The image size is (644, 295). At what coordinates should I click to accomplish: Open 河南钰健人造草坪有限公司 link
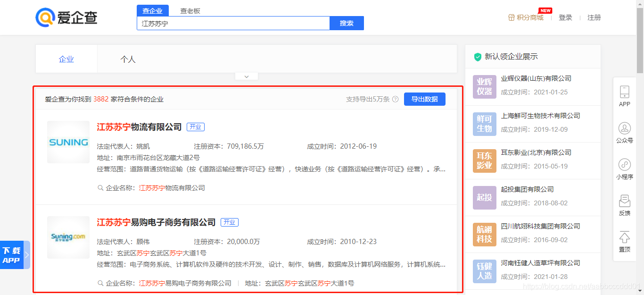pos(540,263)
